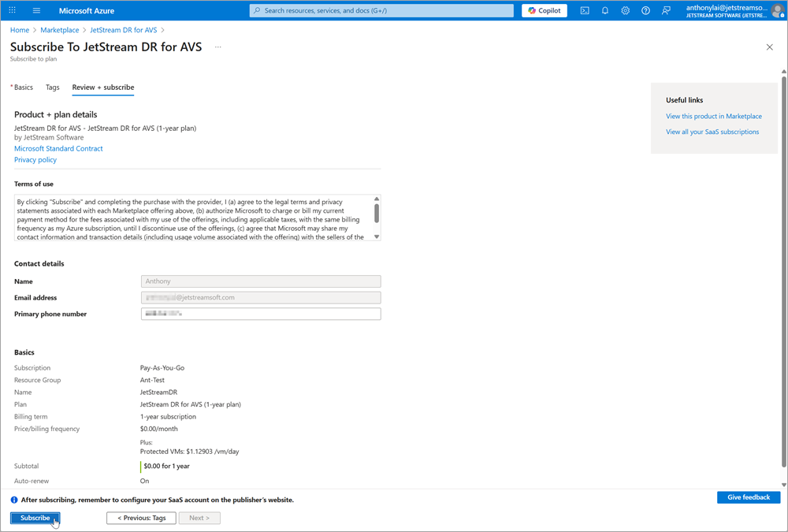Click the Primary phone number field
This screenshot has height=532, width=788.
point(261,314)
